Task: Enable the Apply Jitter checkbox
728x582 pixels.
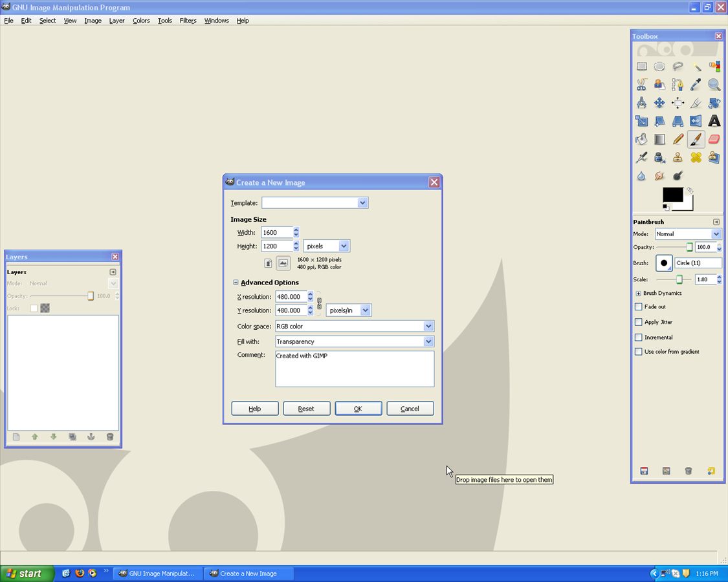Action: [x=639, y=322]
